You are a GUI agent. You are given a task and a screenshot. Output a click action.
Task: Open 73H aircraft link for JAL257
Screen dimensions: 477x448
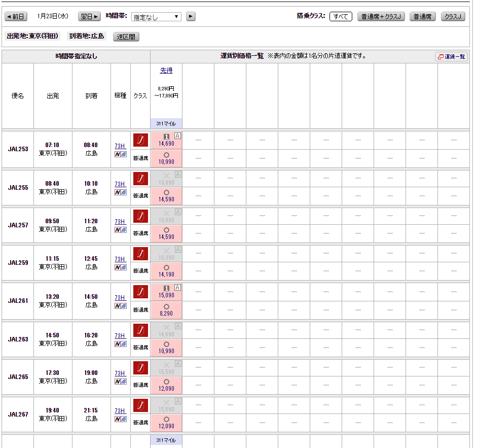click(120, 221)
